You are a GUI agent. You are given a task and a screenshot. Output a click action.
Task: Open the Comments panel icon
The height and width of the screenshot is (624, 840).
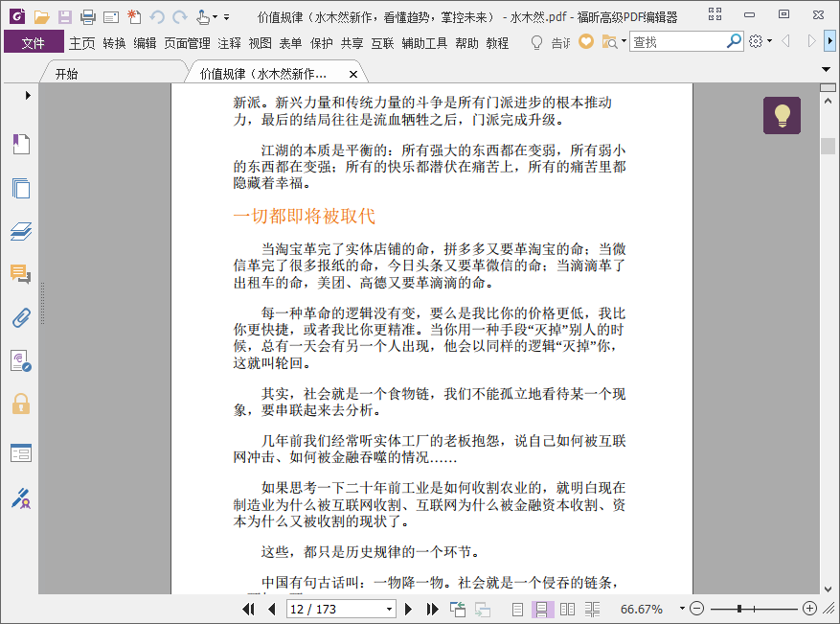tap(21, 274)
